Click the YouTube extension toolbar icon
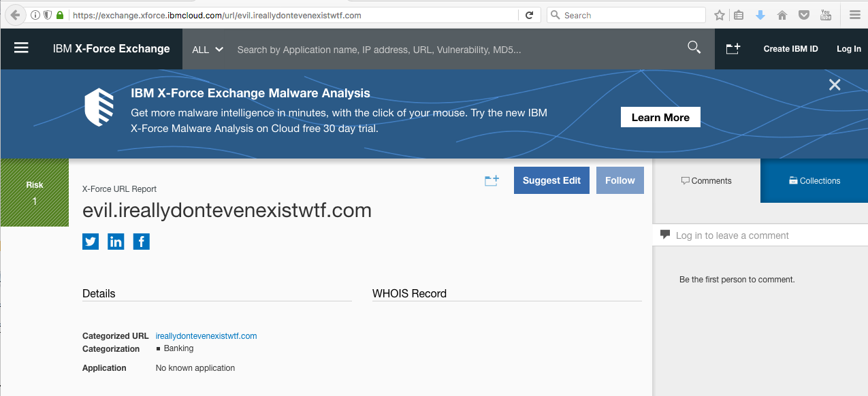Image resolution: width=868 pixels, height=396 pixels. (826, 15)
